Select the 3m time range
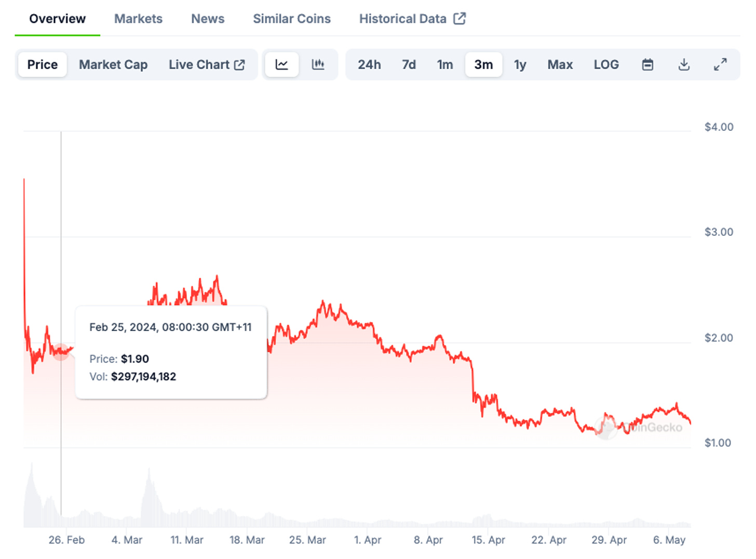Viewport: 756px width, 559px height. [483, 65]
